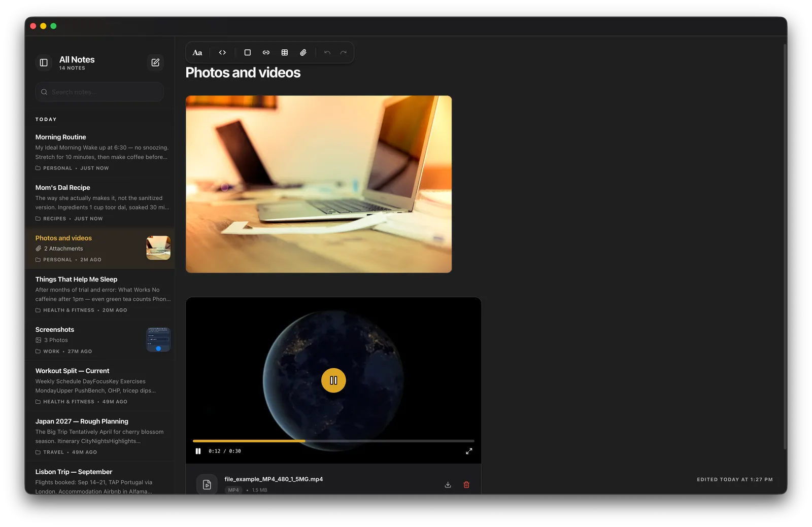Attach a file with paperclip icon
Image resolution: width=812 pixels, height=527 pixels.
tap(303, 53)
